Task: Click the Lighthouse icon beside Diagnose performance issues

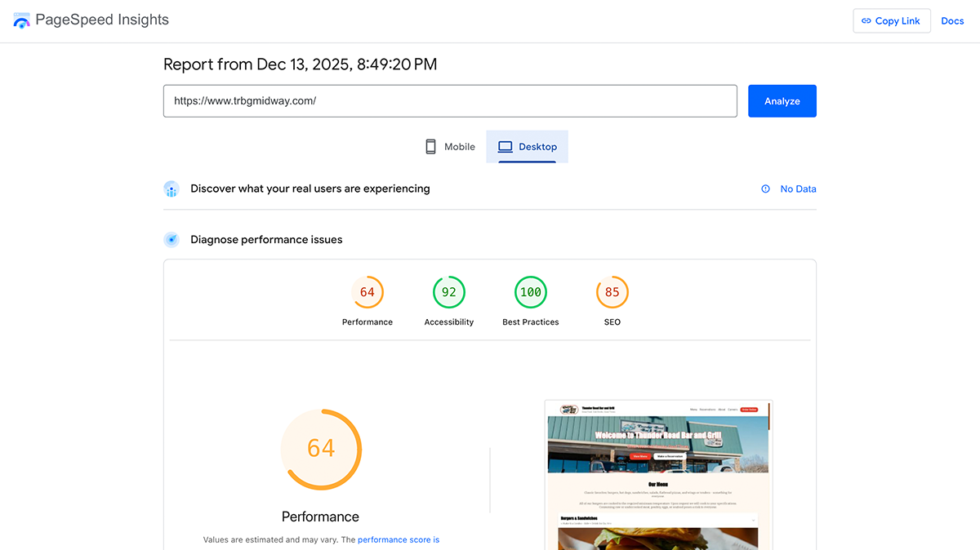Action: pyautogui.click(x=171, y=239)
